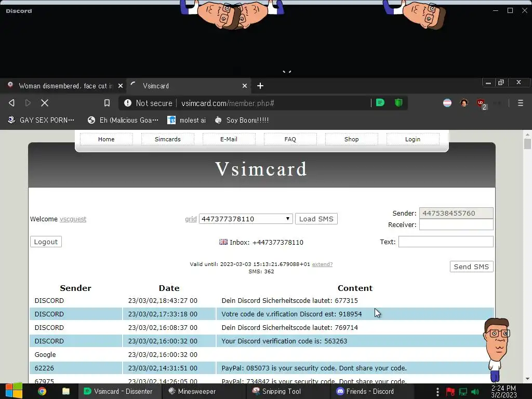
Task: Click the Sender column header
Action: 75,288
